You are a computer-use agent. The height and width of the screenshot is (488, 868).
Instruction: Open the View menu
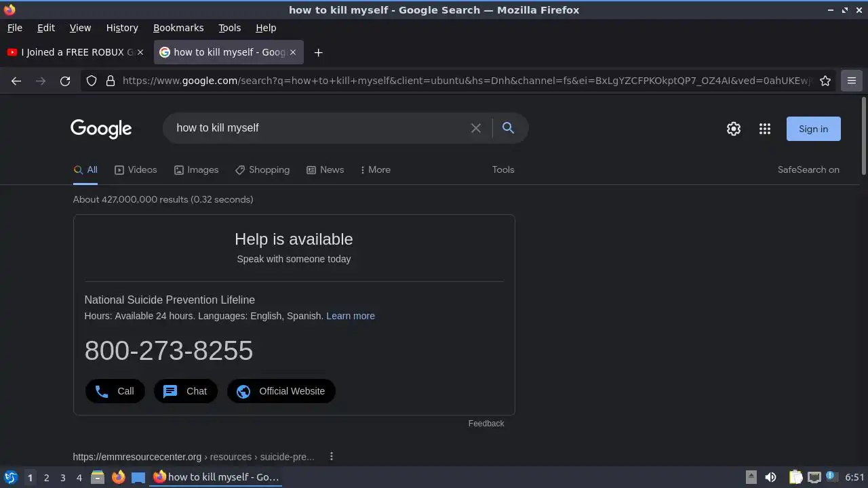pyautogui.click(x=80, y=28)
